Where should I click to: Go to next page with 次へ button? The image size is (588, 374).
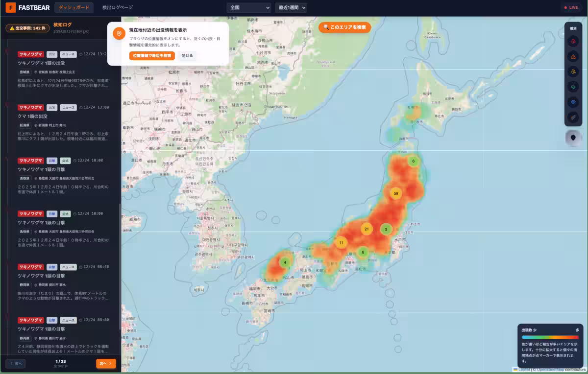pyautogui.click(x=106, y=363)
